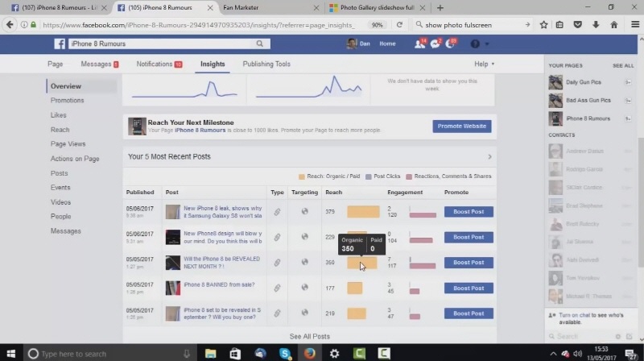Click targeting globe for iPhone 8 BANNED post
This screenshot has width=644, height=361.
tap(305, 288)
